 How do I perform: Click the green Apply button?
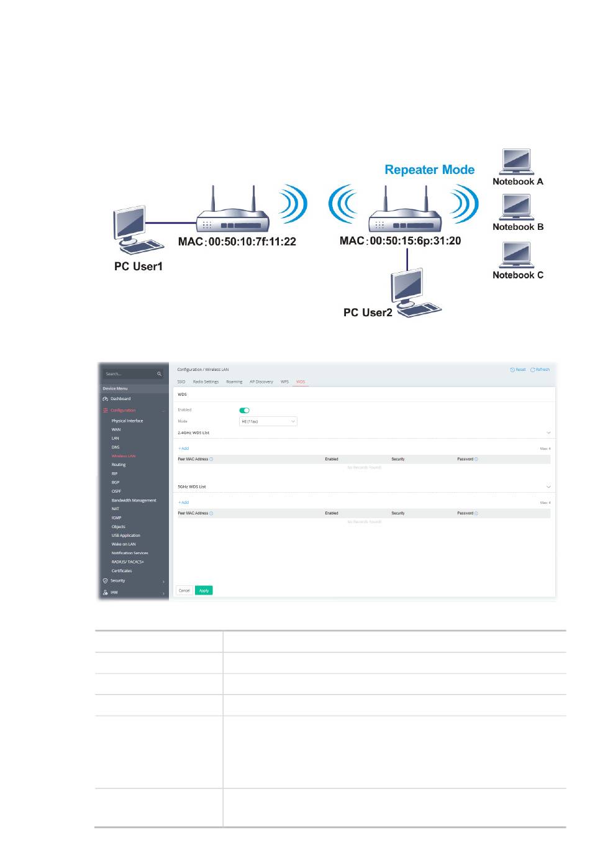[x=204, y=591]
